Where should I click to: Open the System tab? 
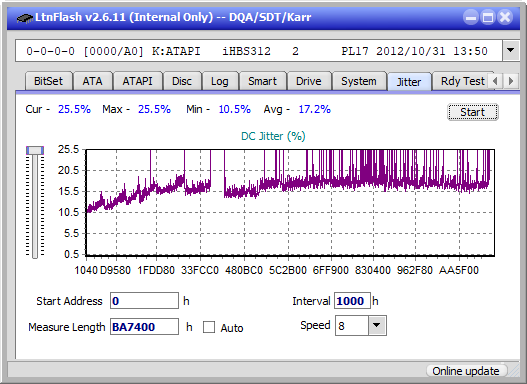coord(359,81)
